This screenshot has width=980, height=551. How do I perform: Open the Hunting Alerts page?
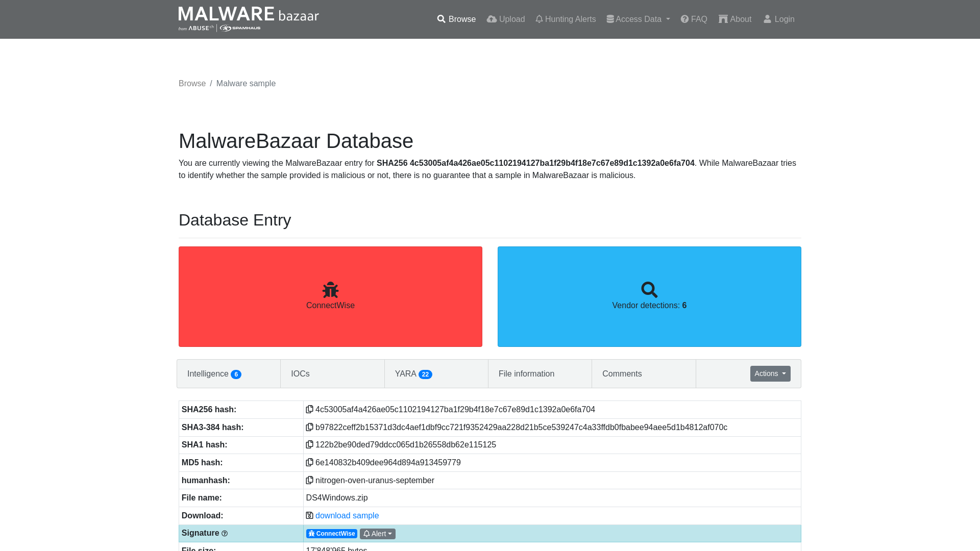click(565, 19)
